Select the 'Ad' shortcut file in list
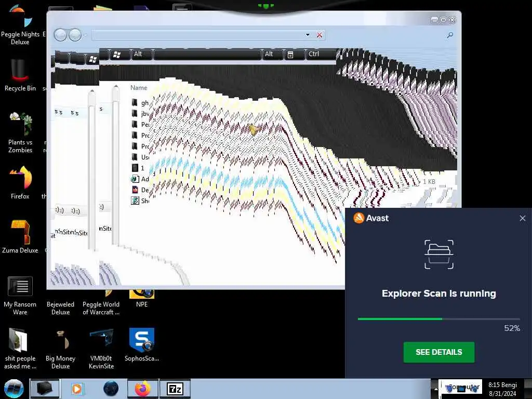This screenshot has height=399, width=532. [140, 179]
